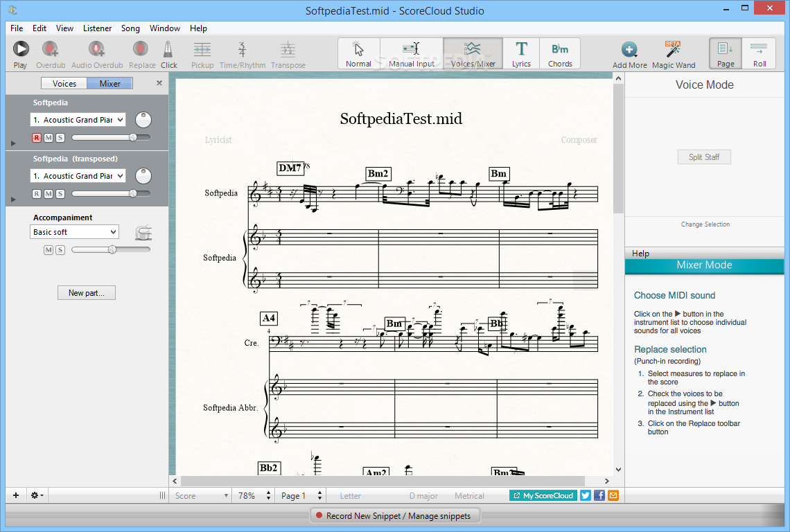
Task: Click Softpedia (transposed) pan knob
Action: (x=143, y=176)
